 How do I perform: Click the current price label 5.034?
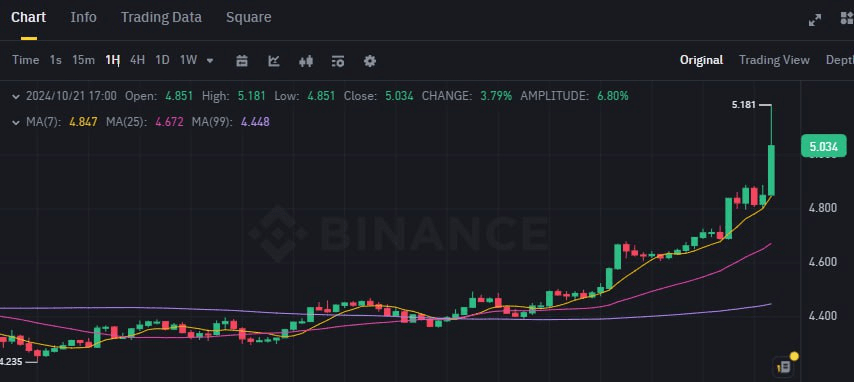(824, 146)
